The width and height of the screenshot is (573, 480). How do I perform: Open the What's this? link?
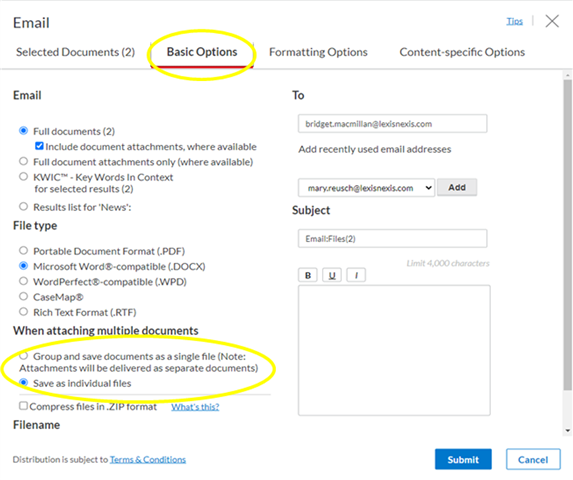coord(195,407)
